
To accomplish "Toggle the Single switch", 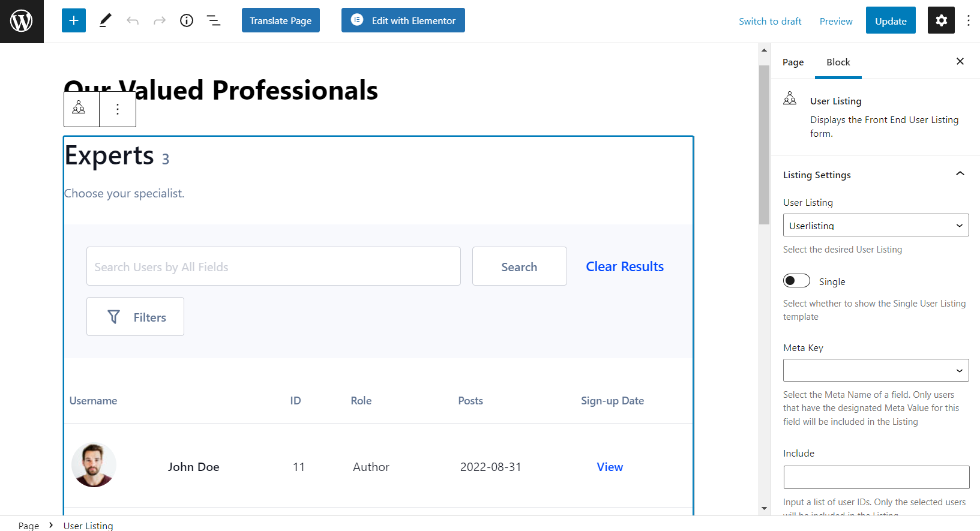I will pos(796,281).
